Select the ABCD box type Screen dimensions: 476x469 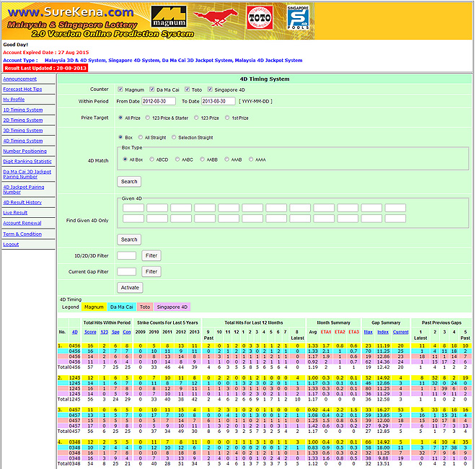(x=151, y=159)
